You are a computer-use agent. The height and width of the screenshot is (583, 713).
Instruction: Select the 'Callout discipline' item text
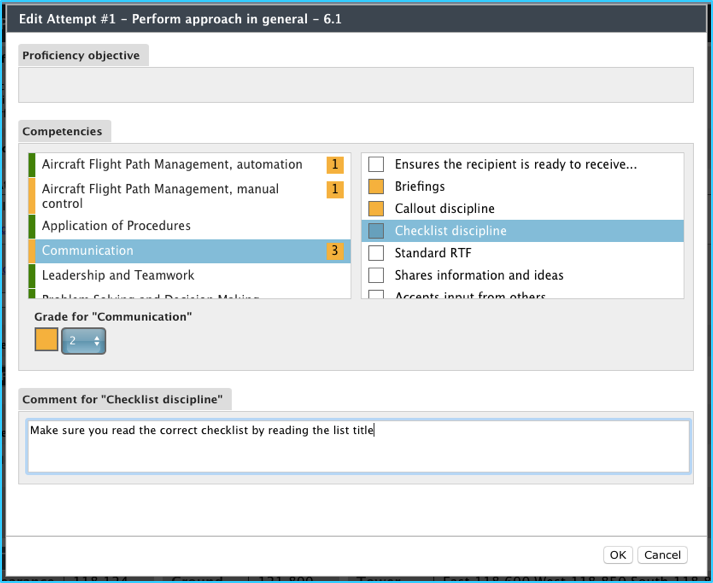point(445,209)
